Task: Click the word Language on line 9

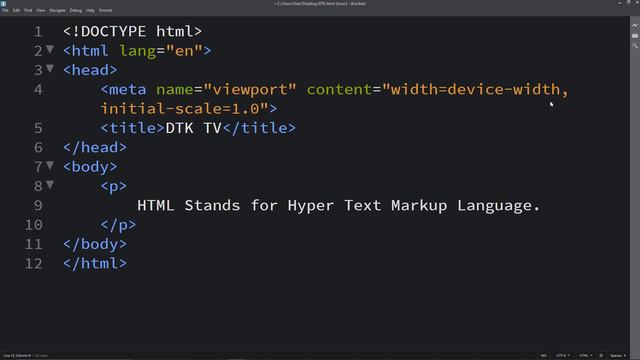Action: [x=494, y=206]
